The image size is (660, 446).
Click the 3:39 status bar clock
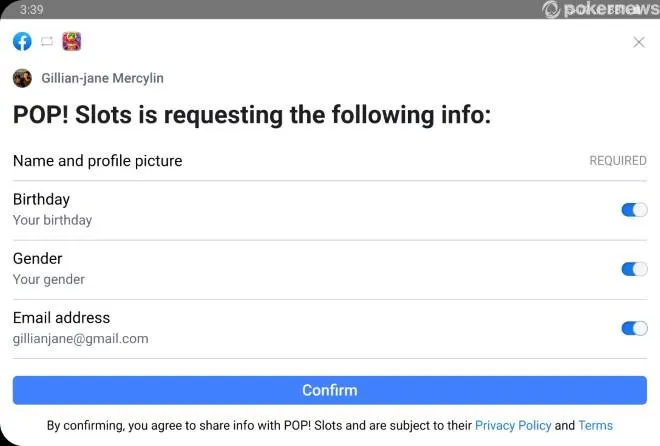31,9
